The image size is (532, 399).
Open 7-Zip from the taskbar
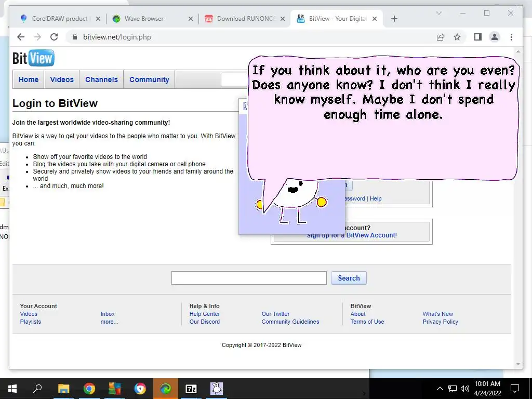191,389
